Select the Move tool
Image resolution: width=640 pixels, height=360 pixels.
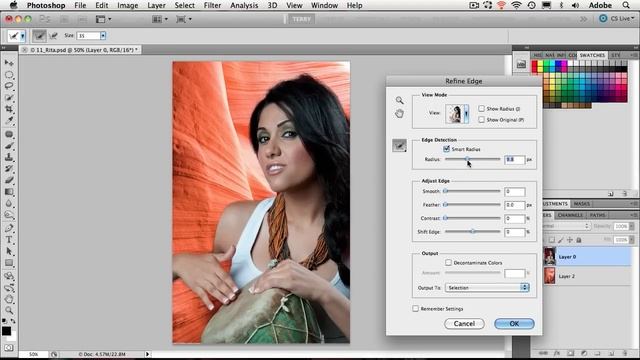point(9,62)
